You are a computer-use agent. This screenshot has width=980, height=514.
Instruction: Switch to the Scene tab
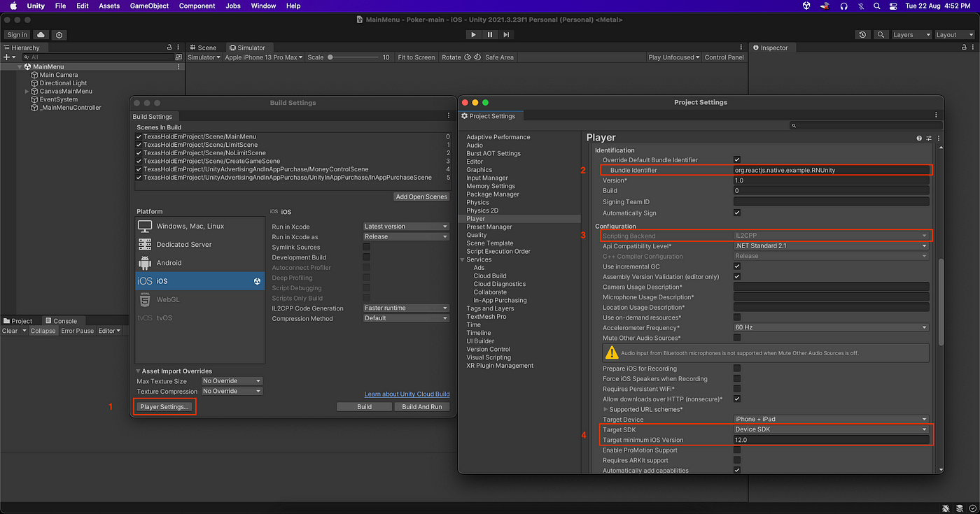202,48
